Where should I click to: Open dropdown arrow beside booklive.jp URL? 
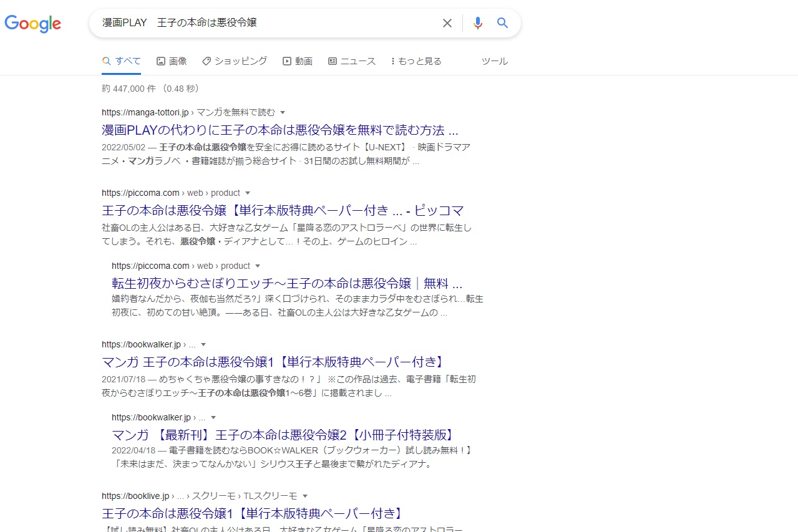[x=305, y=496]
